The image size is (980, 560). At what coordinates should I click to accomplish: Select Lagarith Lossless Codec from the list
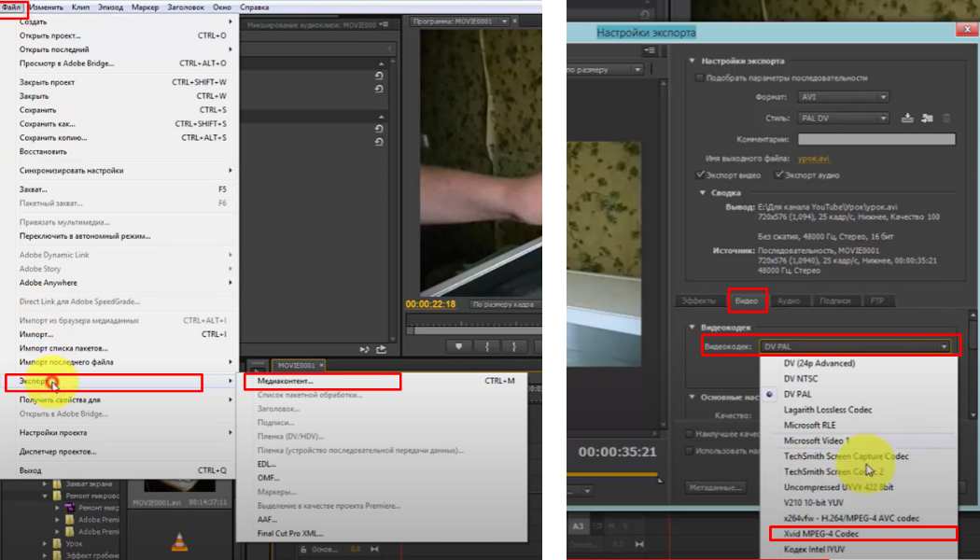coord(858,410)
